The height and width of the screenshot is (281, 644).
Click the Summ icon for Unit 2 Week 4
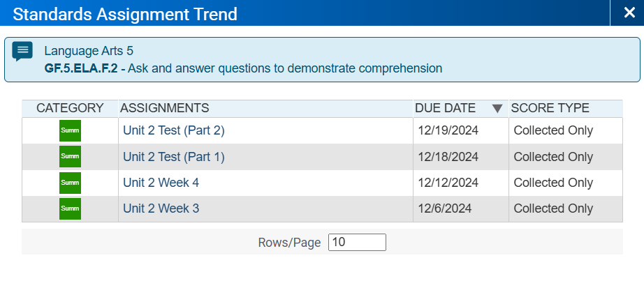(x=70, y=183)
